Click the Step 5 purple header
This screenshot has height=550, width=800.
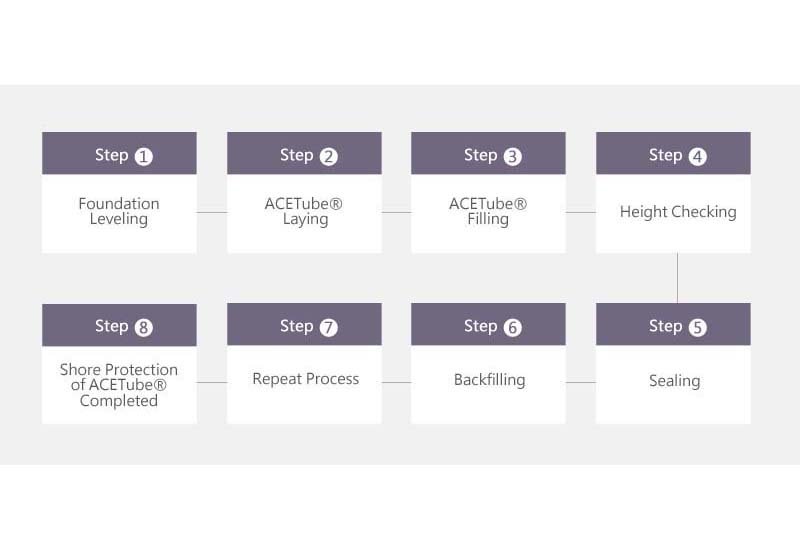(x=673, y=324)
